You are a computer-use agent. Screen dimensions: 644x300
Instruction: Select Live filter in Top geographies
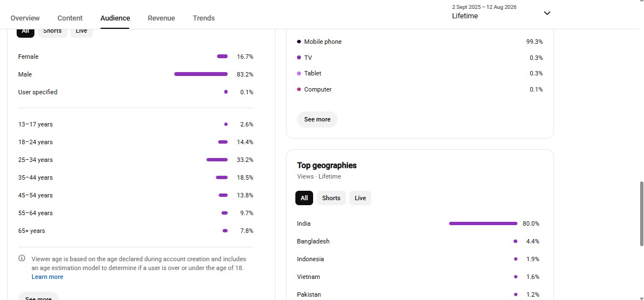360,198
